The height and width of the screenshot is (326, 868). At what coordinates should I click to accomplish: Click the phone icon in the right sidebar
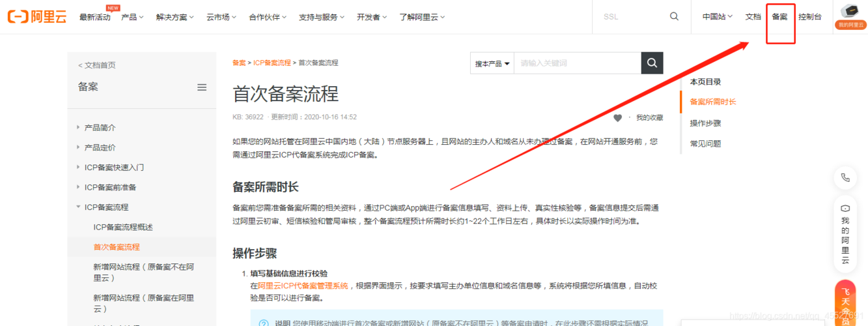tap(845, 177)
